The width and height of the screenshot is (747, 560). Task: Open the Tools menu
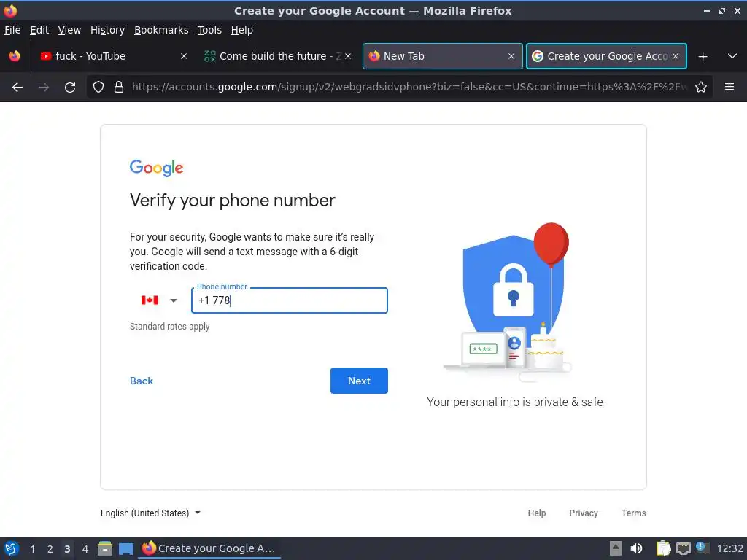[x=209, y=30]
